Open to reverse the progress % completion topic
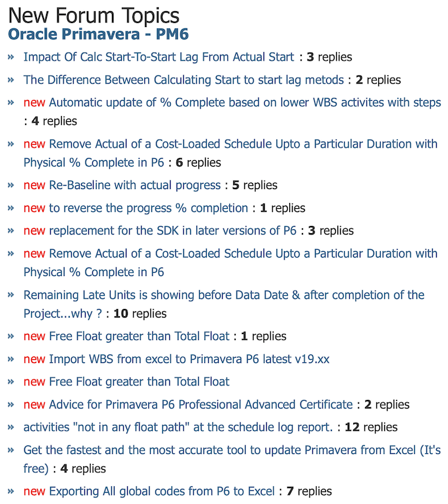Image resolution: width=448 pixels, height=504 pixels. point(148,208)
